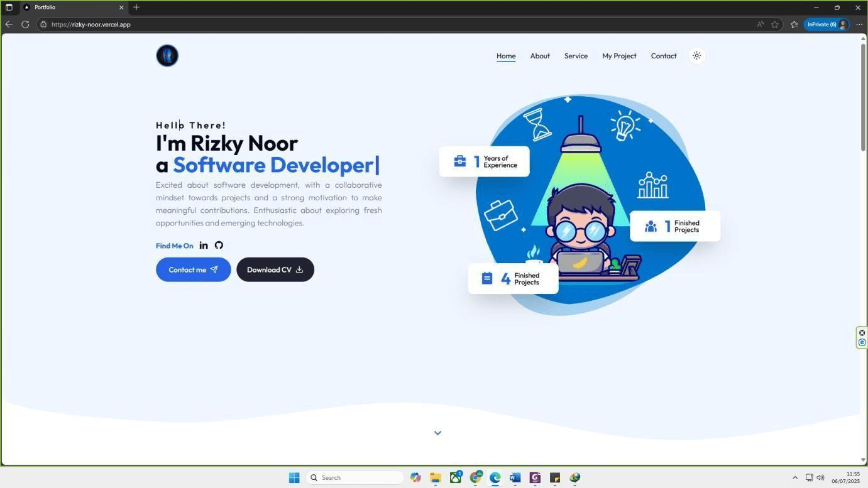Screen dimensions: 868x488
Task: Close the Portfolio tab
Action: click(121, 8)
